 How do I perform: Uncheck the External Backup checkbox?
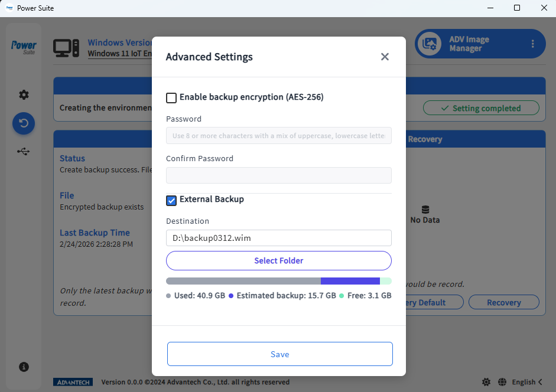[171, 201]
